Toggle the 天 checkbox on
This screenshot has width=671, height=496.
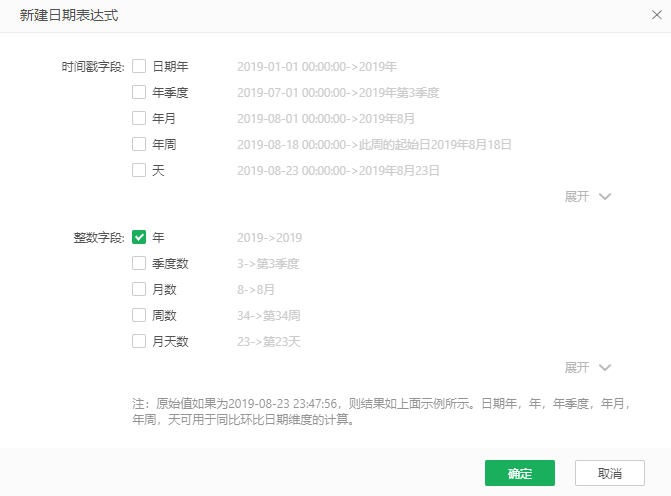click(x=139, y=171)
